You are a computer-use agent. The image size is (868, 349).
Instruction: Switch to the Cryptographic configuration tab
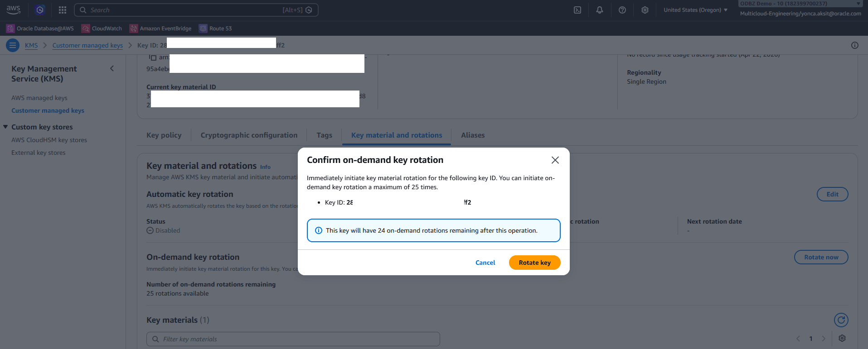click(249, 135)
